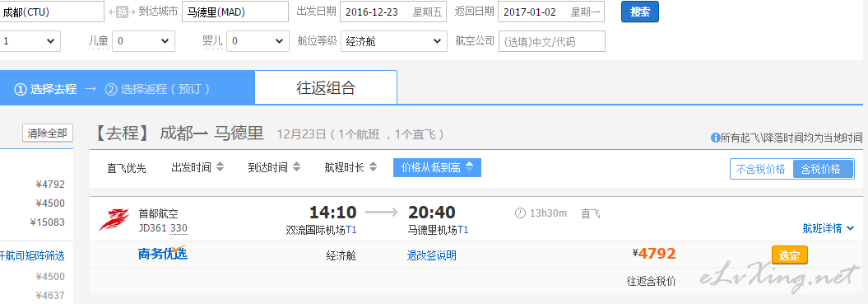868x304 pixels.
Task: Click the blue 搜索 search button
Action: pyautogui.click(x=640, y=12)
